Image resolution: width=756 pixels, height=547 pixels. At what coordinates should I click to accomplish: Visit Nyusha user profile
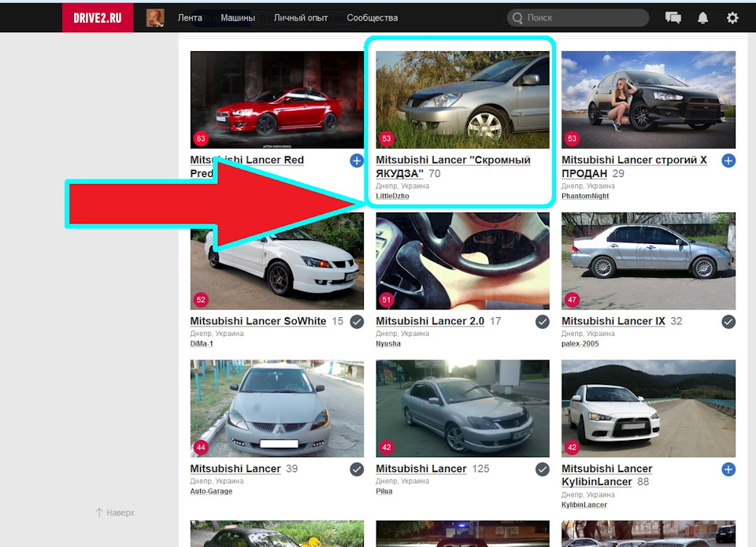click(388, 344)
